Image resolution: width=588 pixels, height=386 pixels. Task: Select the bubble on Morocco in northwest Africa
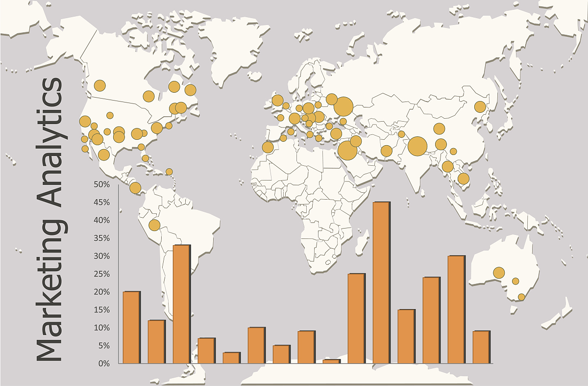click(x=268, y=147)
